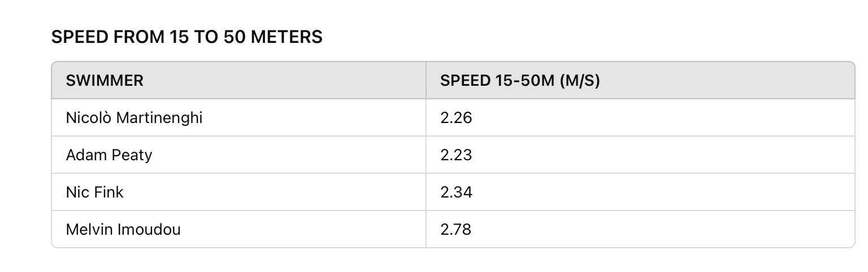Click the 15-50M text in the header

525,81
